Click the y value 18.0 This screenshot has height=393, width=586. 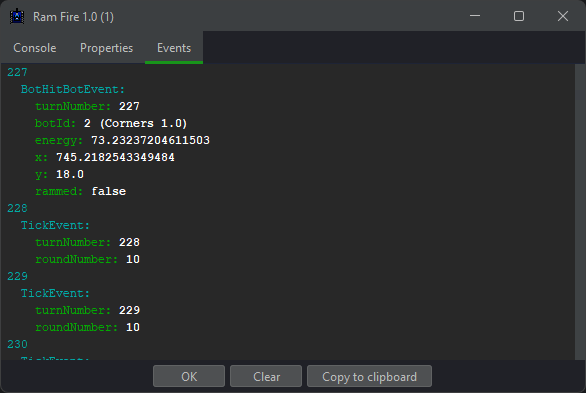70,174
